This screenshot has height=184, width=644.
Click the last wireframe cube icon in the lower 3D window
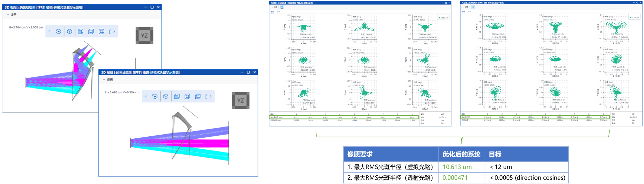pos(198,97)
